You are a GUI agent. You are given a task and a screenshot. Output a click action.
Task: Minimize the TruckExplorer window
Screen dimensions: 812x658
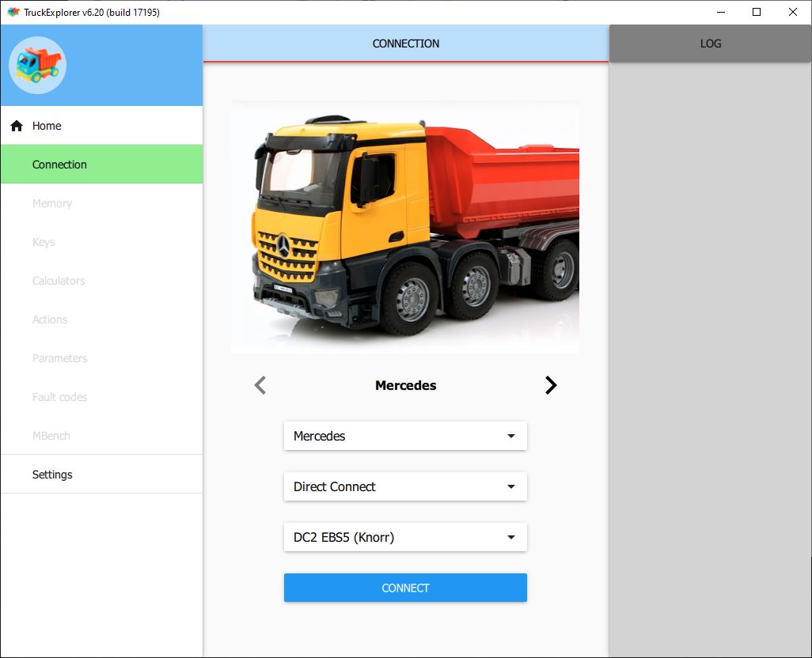click(x=721, y=12)
